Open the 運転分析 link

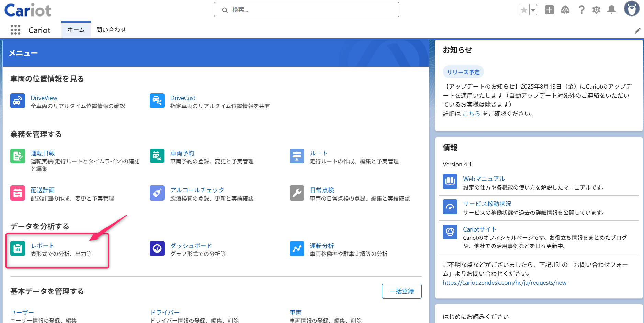322,246
